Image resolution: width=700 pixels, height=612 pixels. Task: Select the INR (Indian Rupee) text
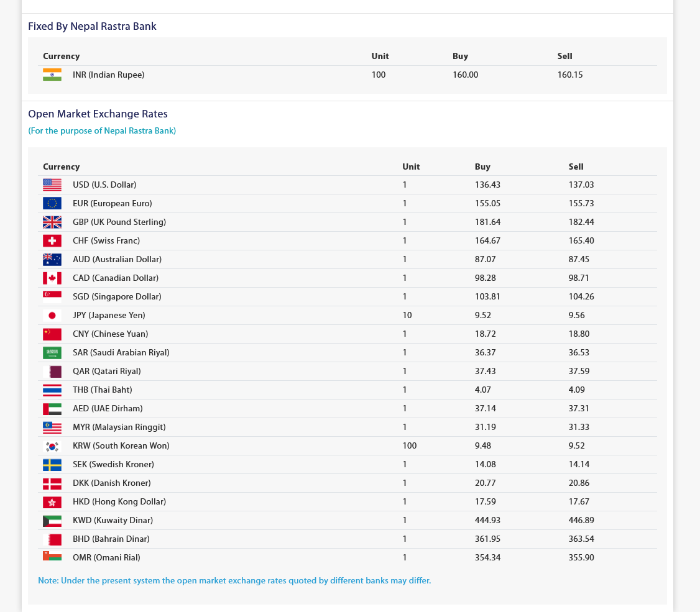(x=108, y=75)
